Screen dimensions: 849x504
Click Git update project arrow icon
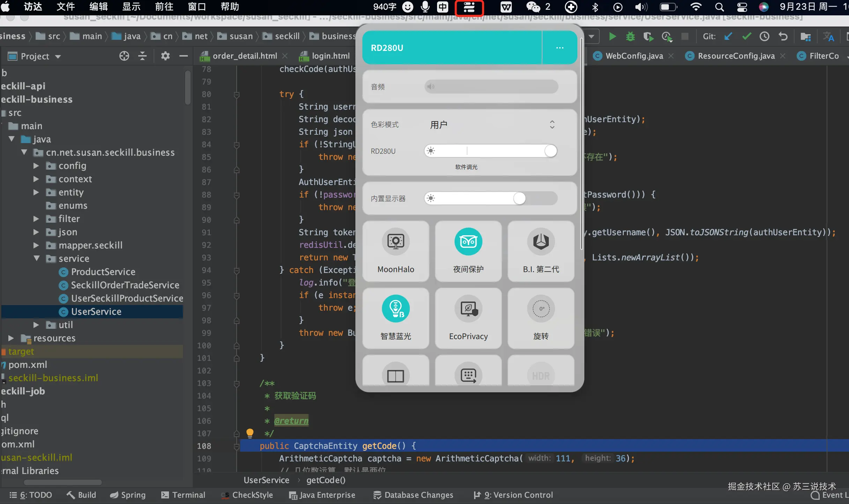pos(728,36)
